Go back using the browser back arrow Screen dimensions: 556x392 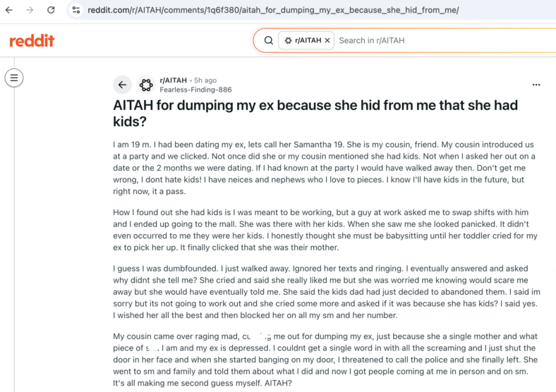(x=9, y=10)
